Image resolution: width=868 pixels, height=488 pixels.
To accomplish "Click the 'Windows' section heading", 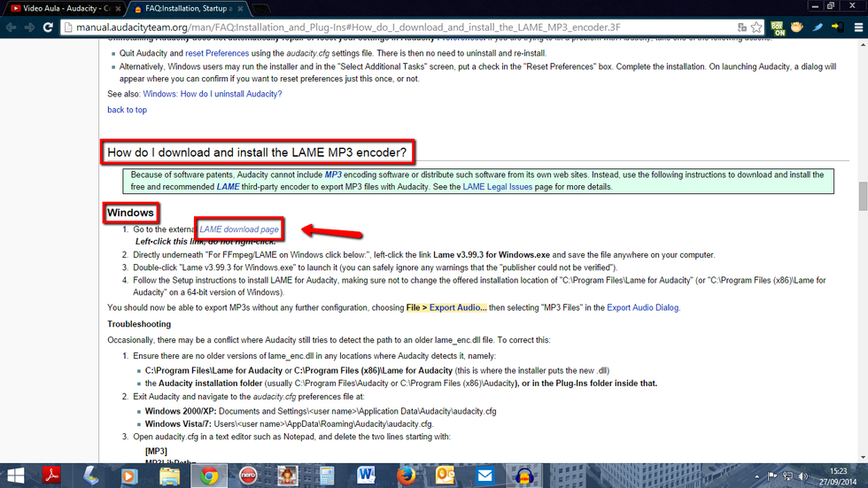I will coord(130,213).
